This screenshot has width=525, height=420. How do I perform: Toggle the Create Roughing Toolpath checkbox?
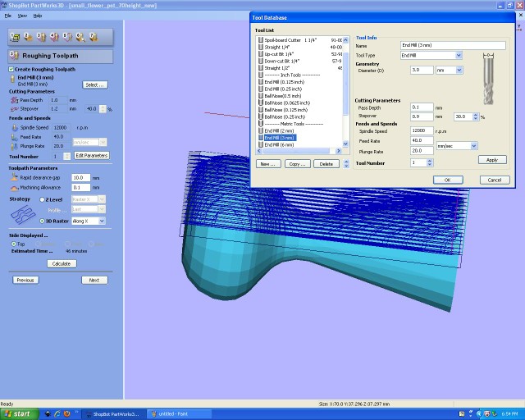tap(11, 70)
